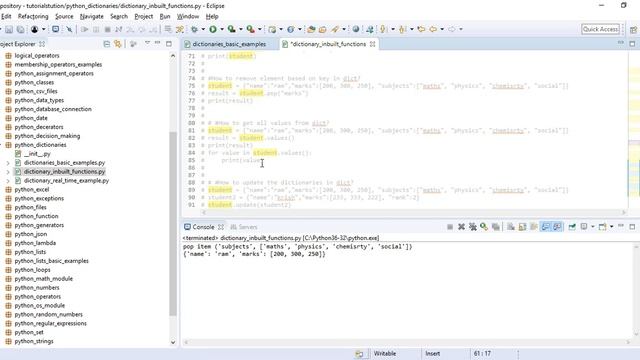The height and width of the screenshot is (360, 640).
Task: Open the Navigate menu
Action: coord(91,16)
